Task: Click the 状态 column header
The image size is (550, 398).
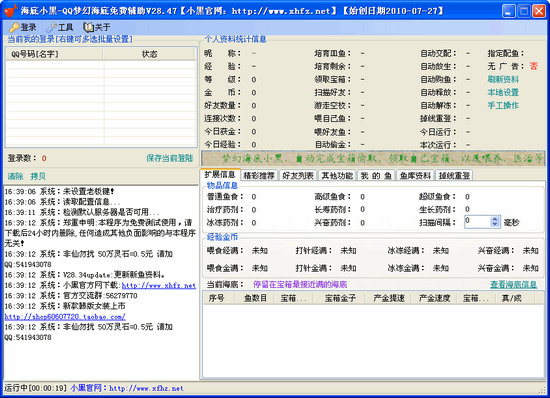Action: (149, 54)
